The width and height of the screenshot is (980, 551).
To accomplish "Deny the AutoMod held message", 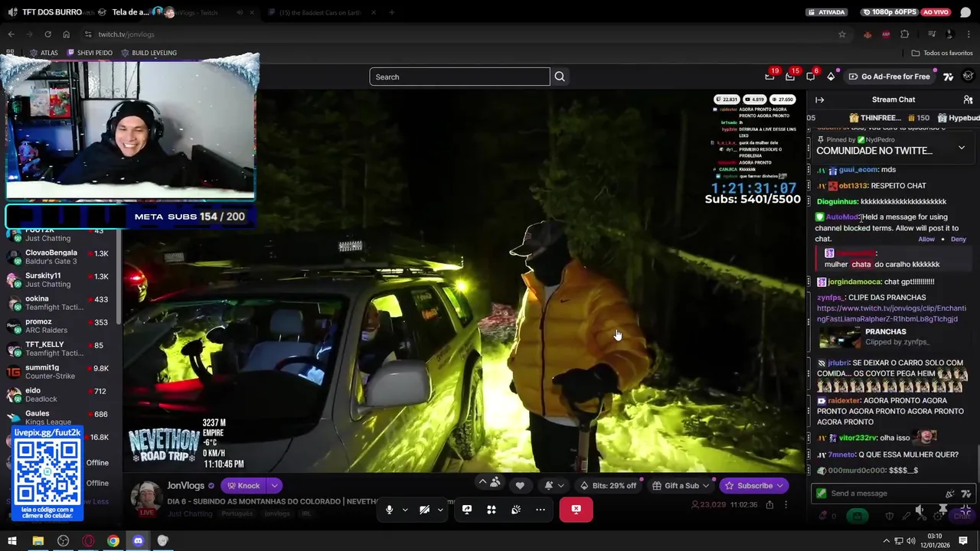I will [x=959, y=240].
